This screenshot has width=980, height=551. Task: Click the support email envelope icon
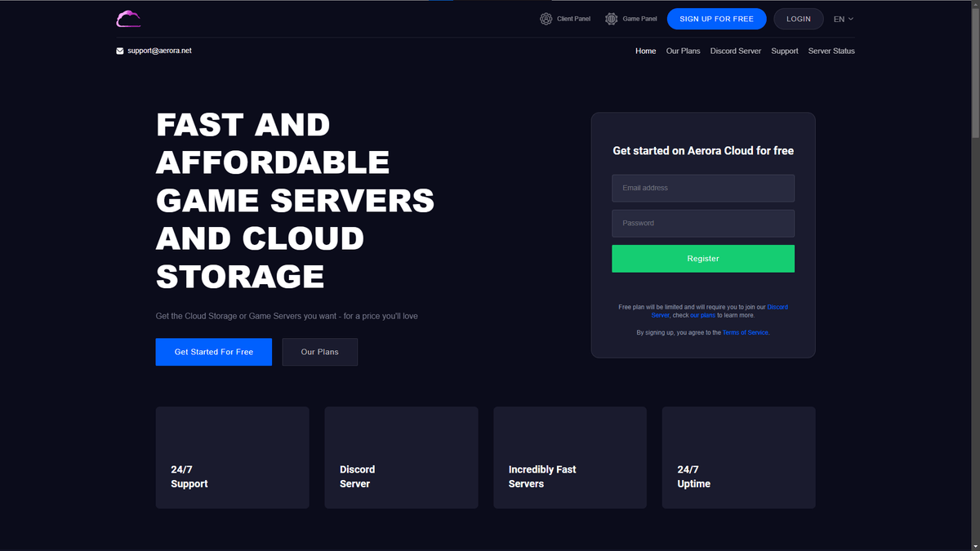click(120, 51)
